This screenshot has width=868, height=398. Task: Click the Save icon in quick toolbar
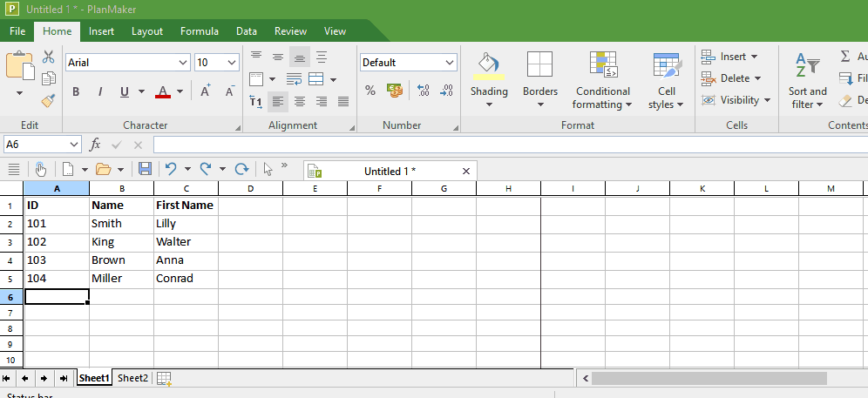145,169
